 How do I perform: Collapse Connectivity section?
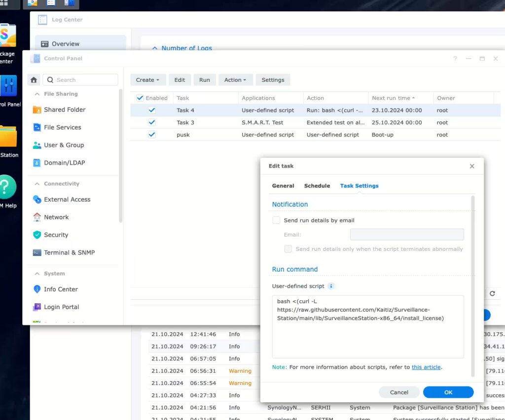37,184
